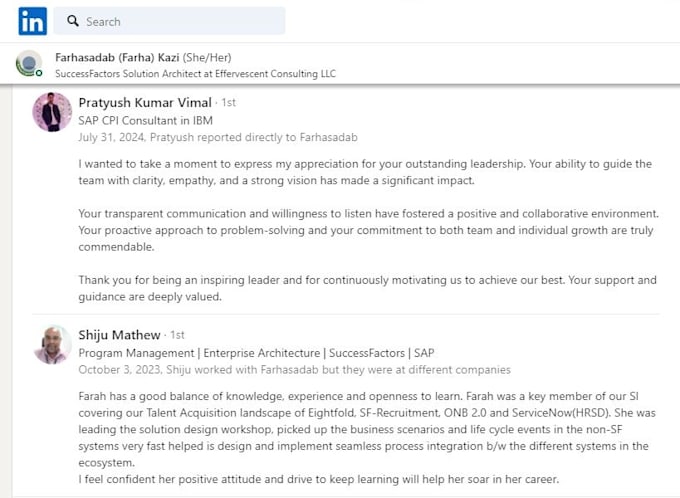Open Shiju Mathew's profile photo
Viewport: 680px width, 498px height.
click(x=52, y=345)
